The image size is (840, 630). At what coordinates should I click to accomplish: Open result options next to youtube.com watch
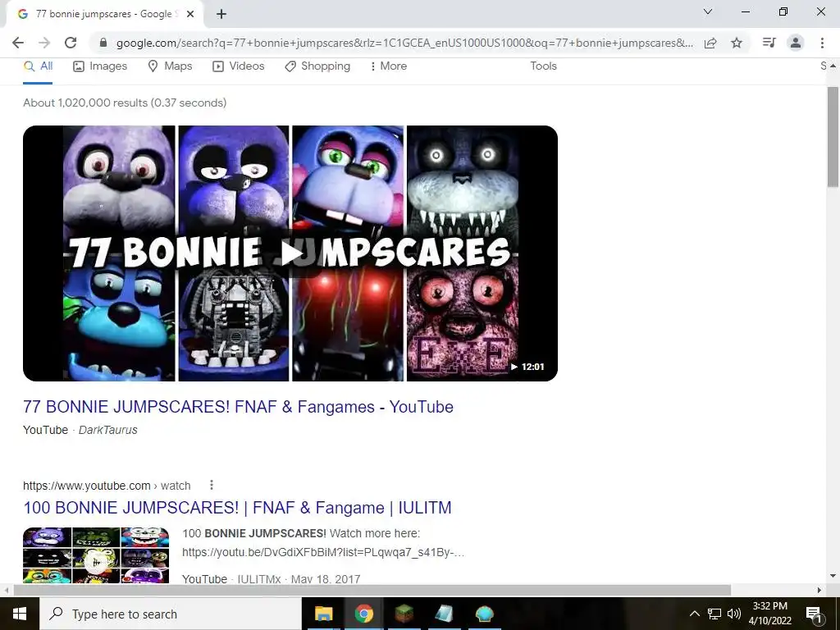tap(212, 485)
